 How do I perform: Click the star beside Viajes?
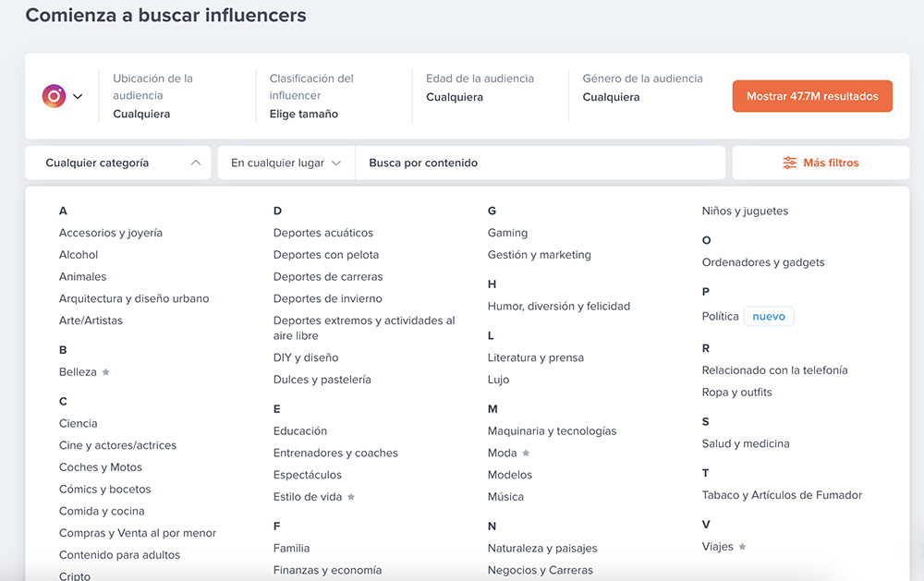point(743,546)
